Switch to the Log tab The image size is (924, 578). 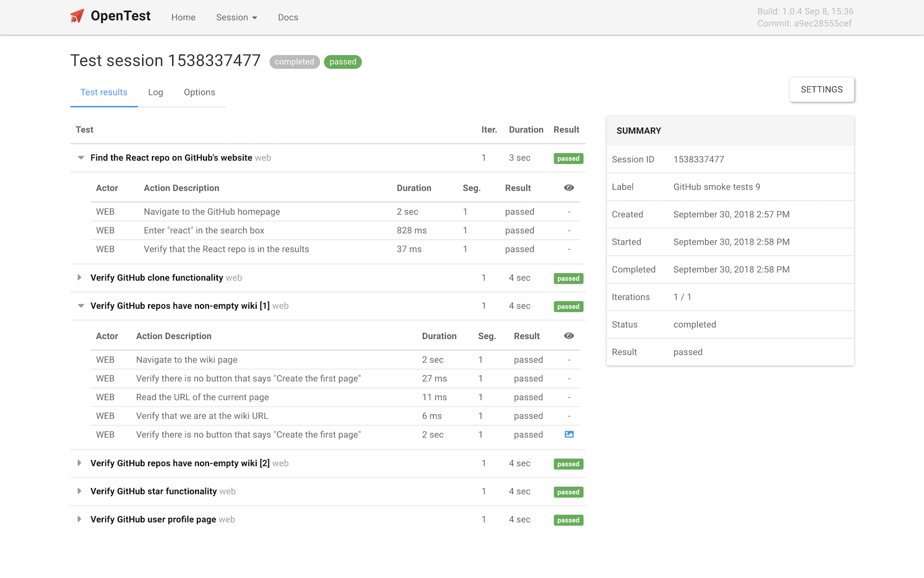pos(156,92)
